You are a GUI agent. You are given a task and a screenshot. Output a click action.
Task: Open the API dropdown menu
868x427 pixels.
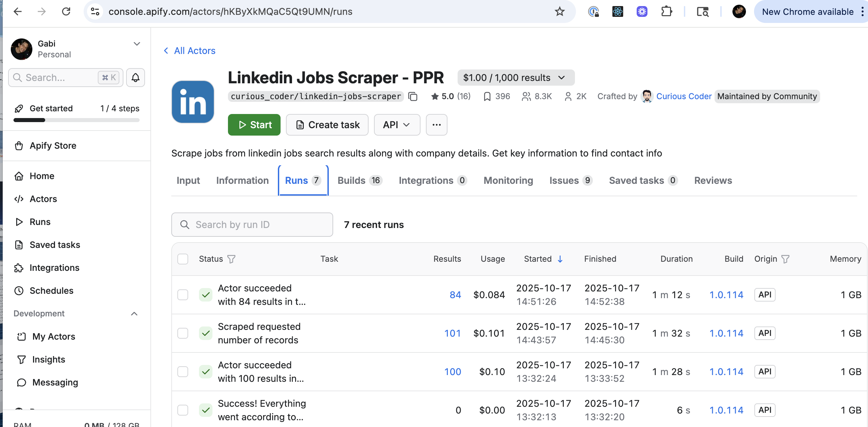tap(397, 125)
